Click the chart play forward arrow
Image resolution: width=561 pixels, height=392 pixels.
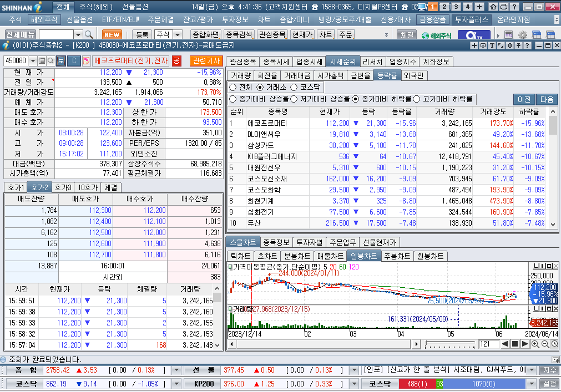coord(524,344)
